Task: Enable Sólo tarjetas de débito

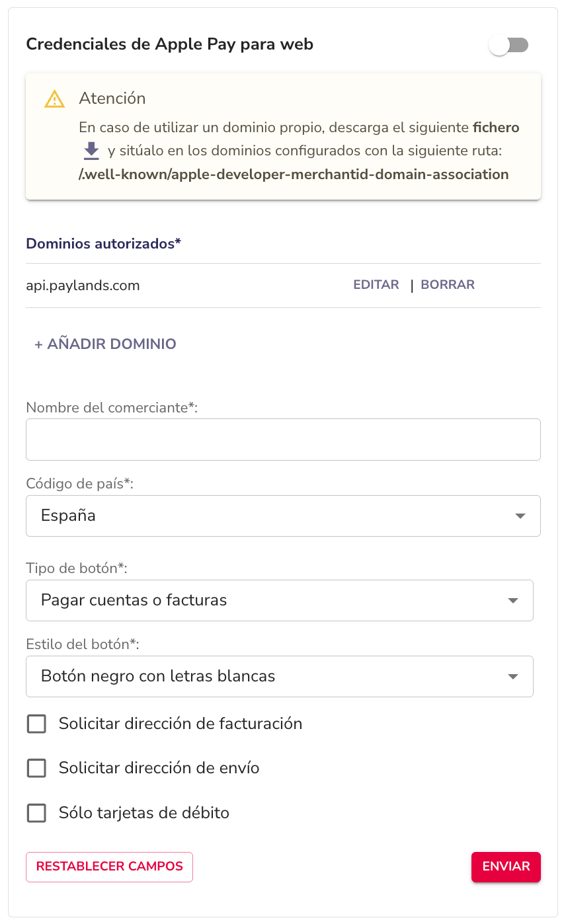Action: coord(36,813)
